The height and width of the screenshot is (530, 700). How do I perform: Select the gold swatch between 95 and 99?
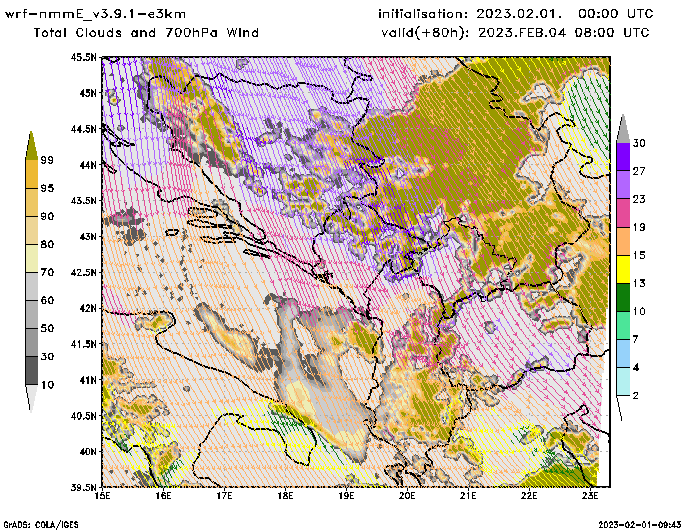click(x=31, y=174)
